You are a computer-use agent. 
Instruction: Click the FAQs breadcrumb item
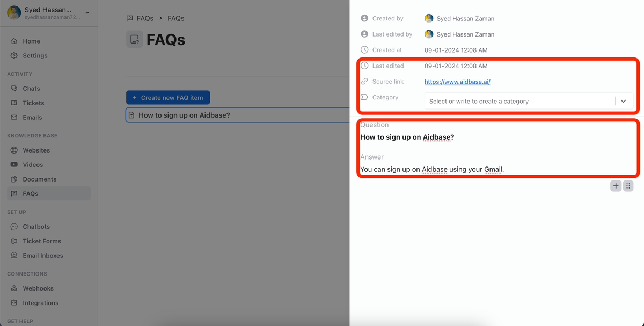(x=145, y=18)
